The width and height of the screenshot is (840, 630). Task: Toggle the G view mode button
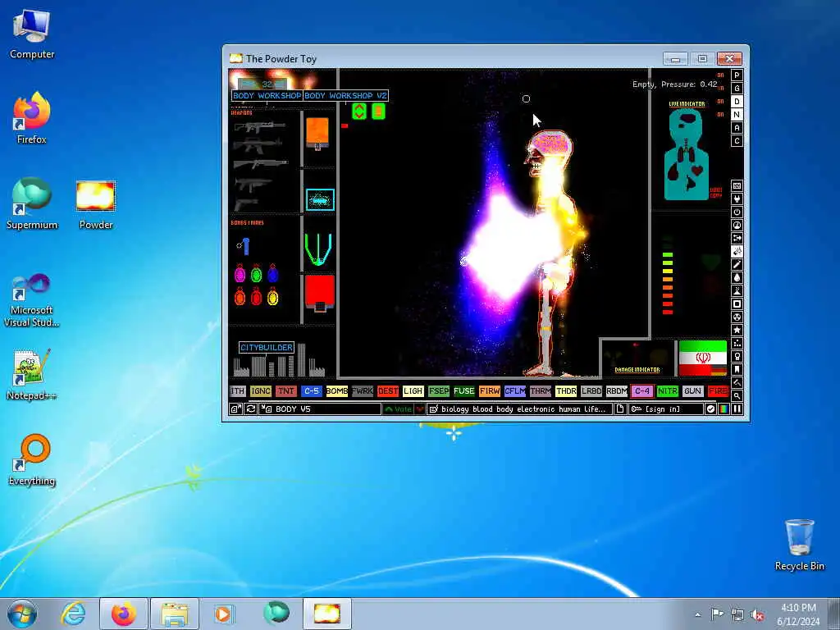coord(737,89)
